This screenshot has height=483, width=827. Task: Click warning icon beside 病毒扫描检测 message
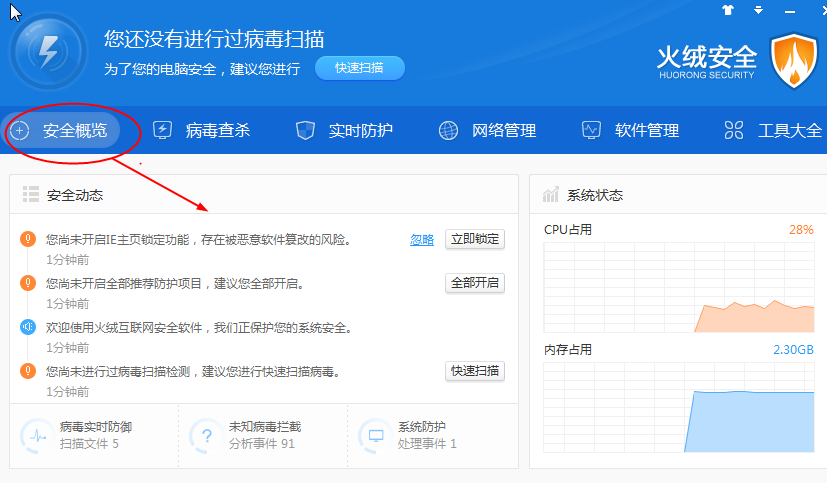[x=28, y=371]
